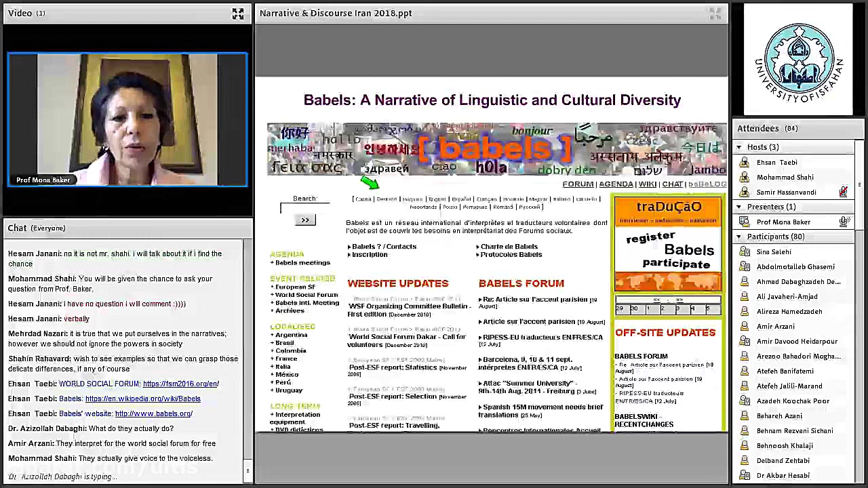The width and height of the screenshot is (868, 488).
Task: Click the participant icon beside Sina Saleheh
Action: tap(745, 252)
